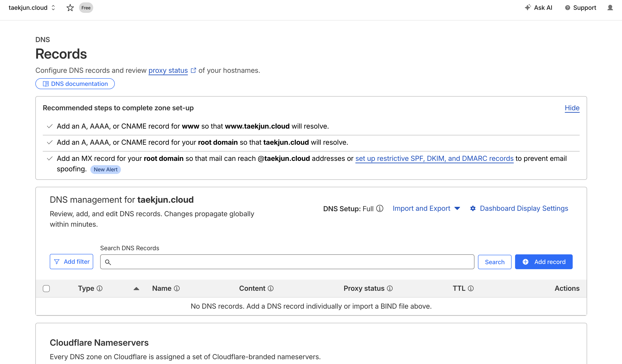Click the Free plan badge
622x364 pixels.
tap(86, 8)
